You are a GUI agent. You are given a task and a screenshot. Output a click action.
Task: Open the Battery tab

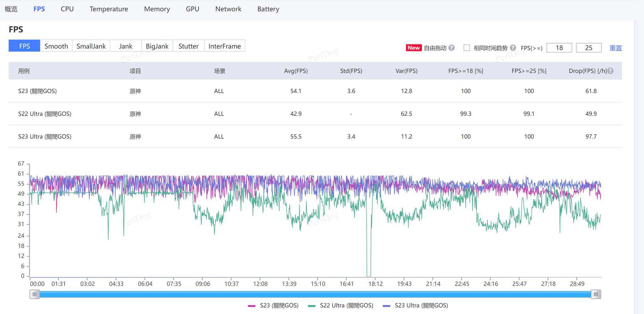pos(268,9)
